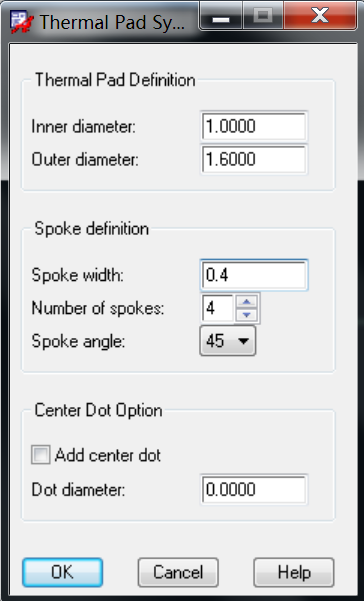
Task: Minimize the Thermal Pad dialog window
Action: tap(221, 16)
